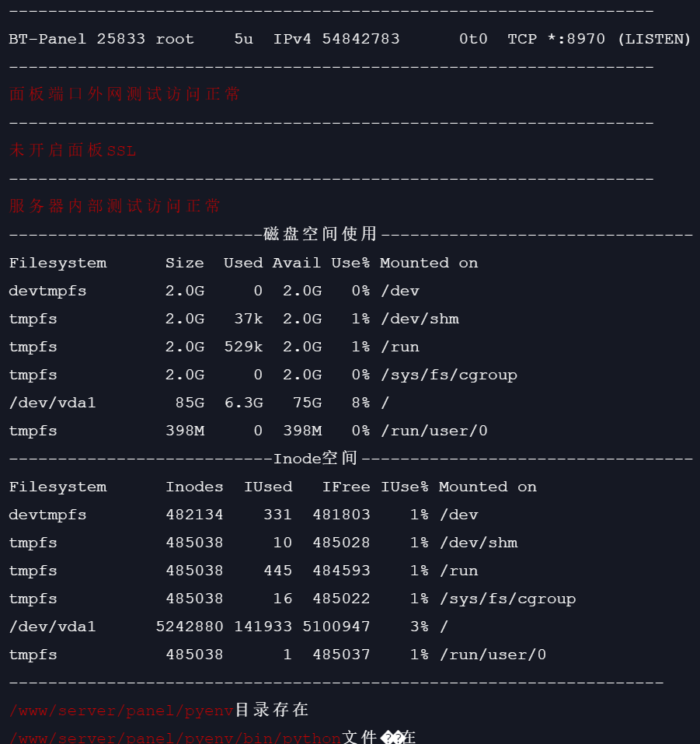
Task: Select the 484593 free inodes value
Action: (342, 571)
